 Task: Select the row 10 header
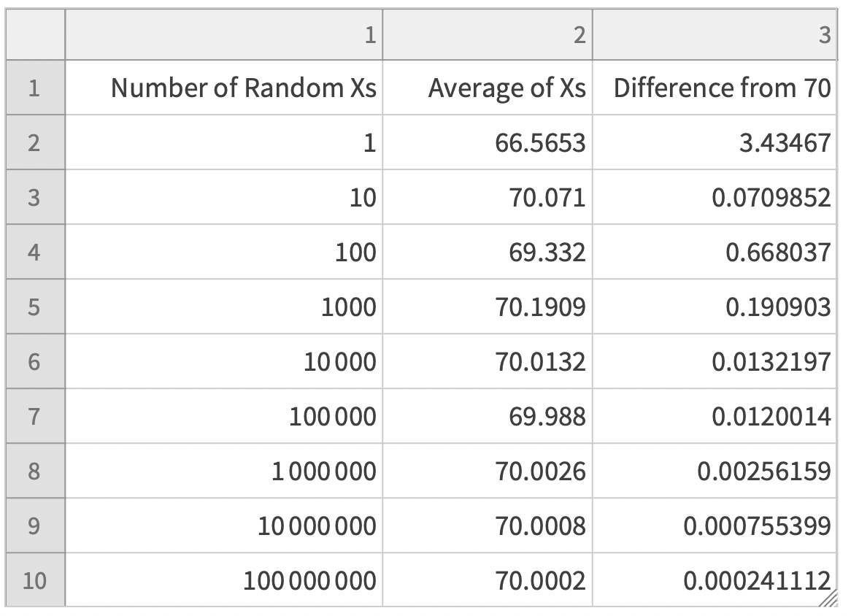(x=35, y=580)
